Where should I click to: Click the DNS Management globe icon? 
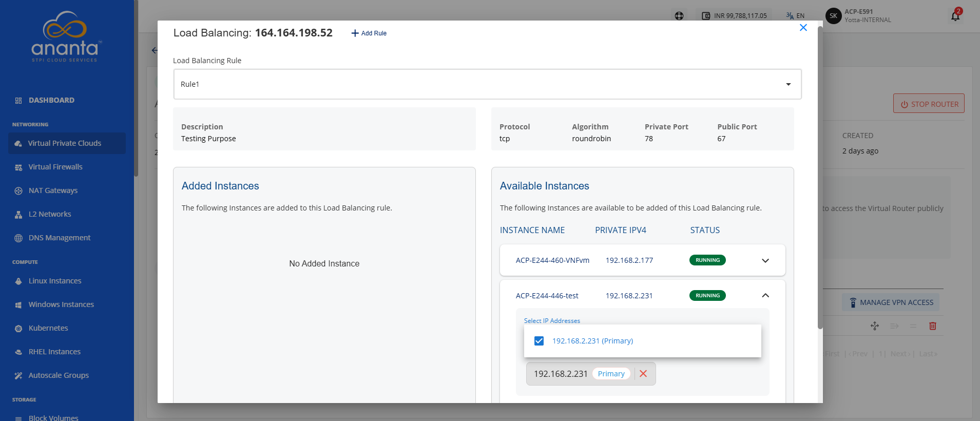pos(18,238)
